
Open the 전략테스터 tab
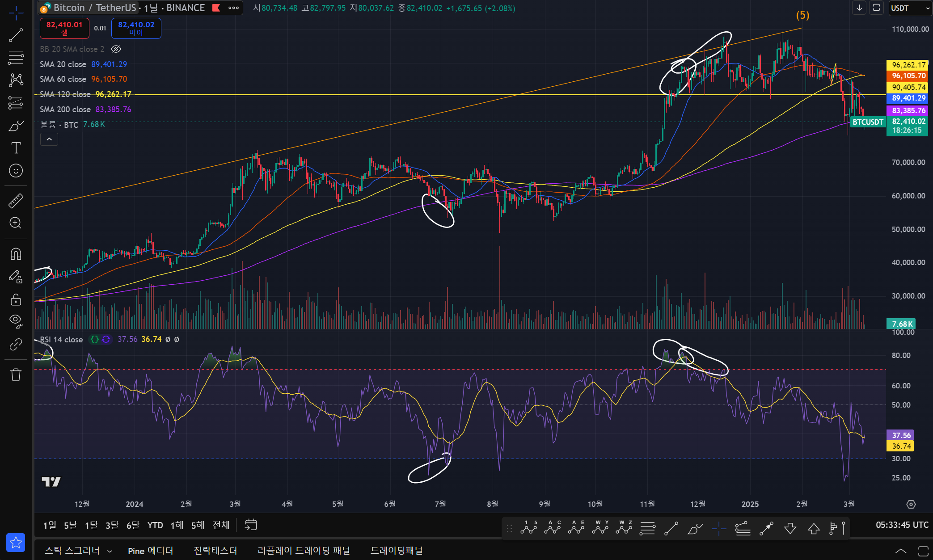click(x=215, y=551)
